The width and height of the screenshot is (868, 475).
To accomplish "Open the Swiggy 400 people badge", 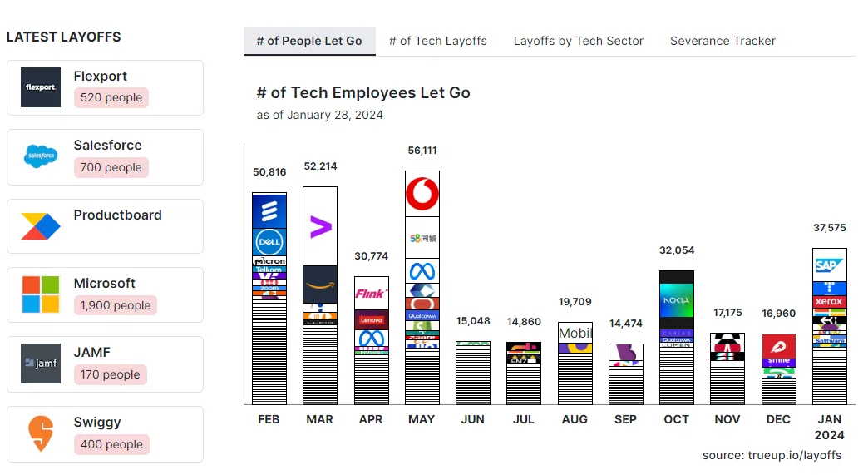I will point(111,444).
